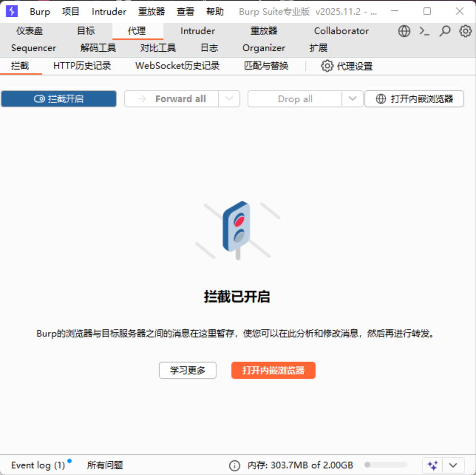Click the top 打开内嵌浏览器 button
476x475 pixels.
click(x=414, y=99)
